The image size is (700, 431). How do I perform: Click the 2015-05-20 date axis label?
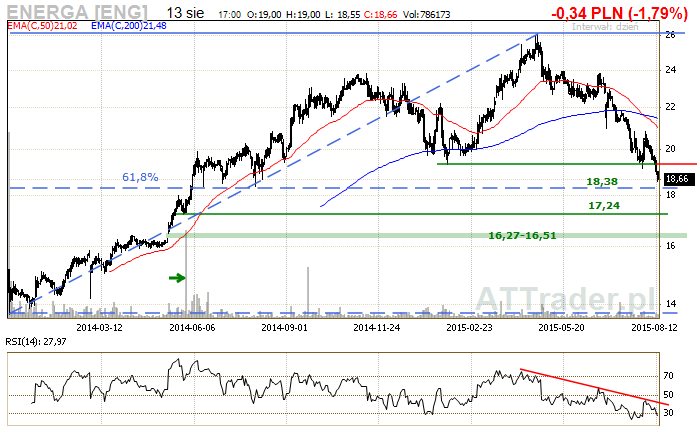tap(562, 327)
